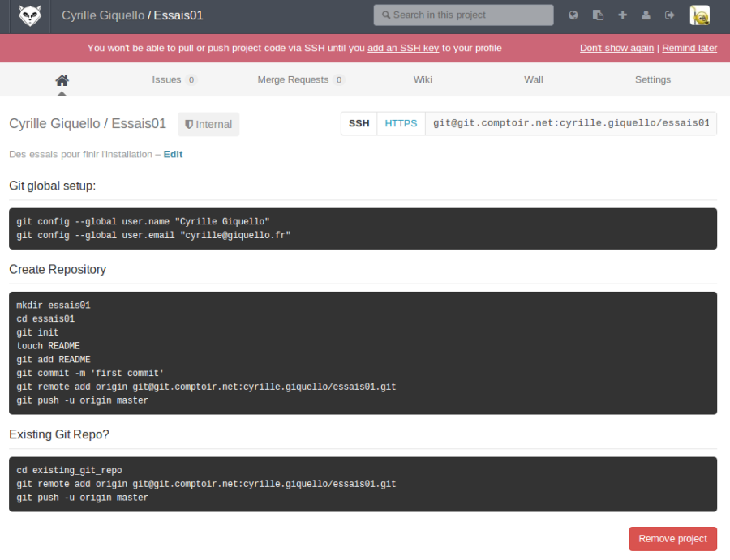
Task: Switch clone URL to HTTPS
Action: [x=401, y=123]
